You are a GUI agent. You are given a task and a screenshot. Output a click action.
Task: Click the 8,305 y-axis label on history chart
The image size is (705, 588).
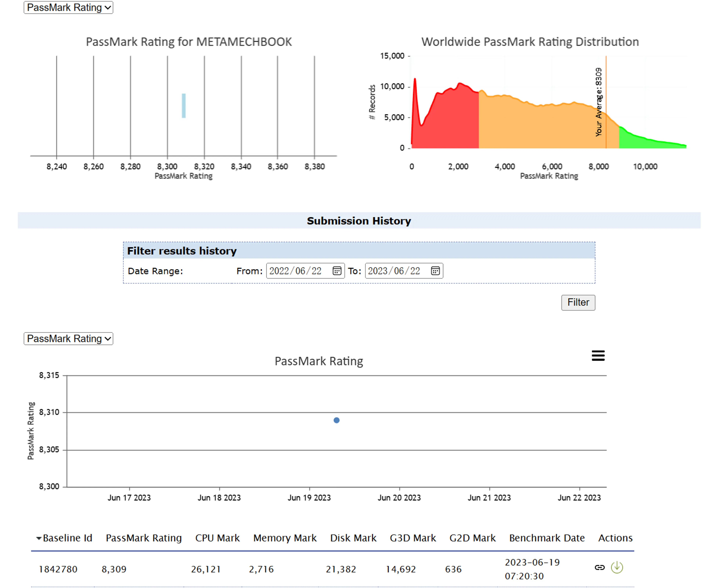(49, 449)
